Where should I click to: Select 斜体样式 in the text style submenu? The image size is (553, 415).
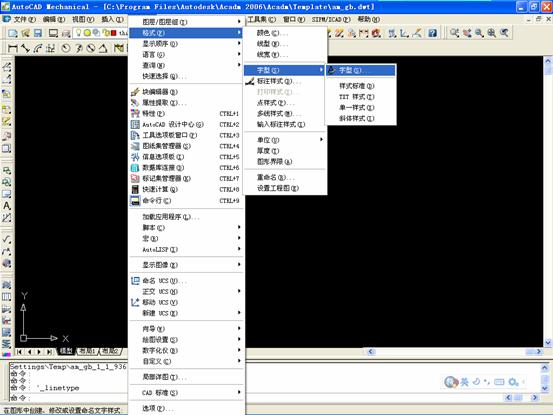pos(360,118)
